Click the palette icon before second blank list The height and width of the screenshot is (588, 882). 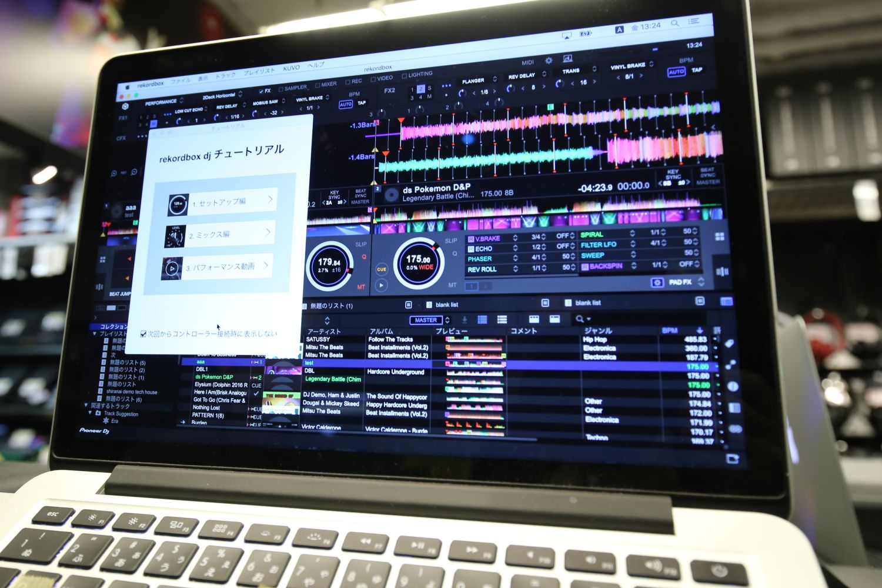click(568, 303)
